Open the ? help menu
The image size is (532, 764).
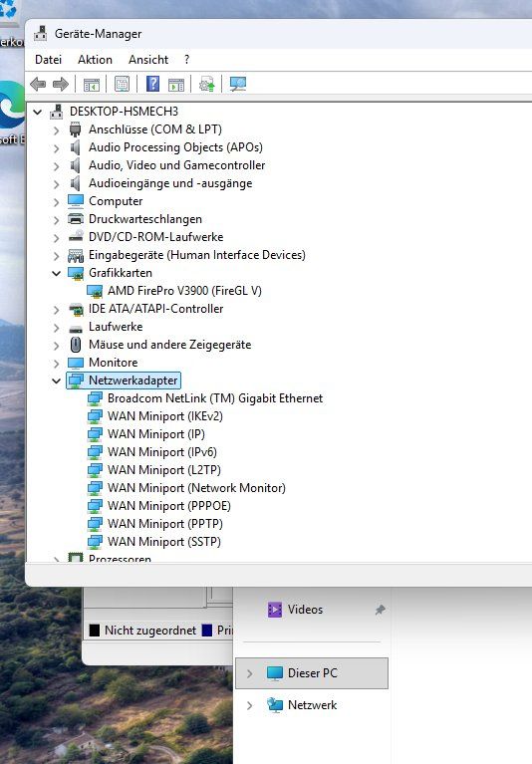(x=187, y=60)
